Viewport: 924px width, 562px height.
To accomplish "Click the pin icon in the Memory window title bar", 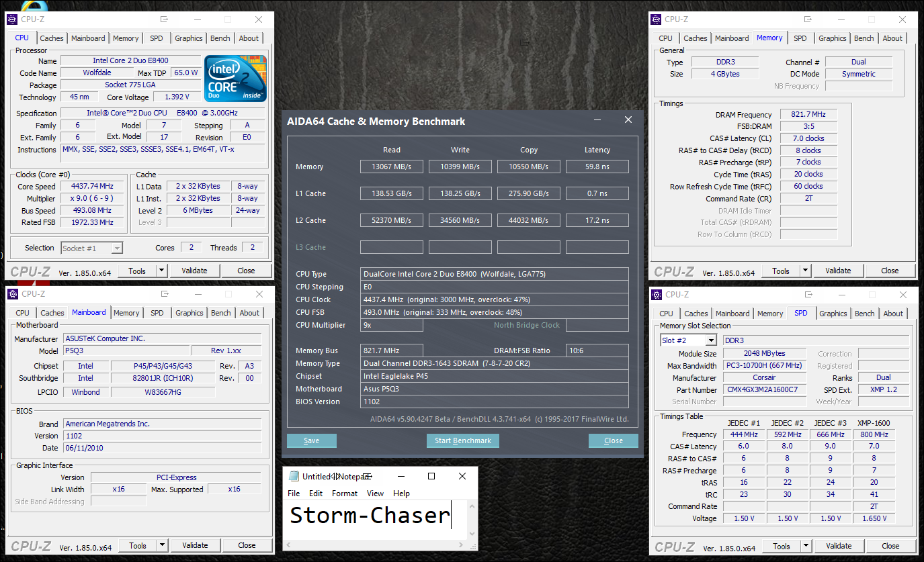I will tap(809, 19).
